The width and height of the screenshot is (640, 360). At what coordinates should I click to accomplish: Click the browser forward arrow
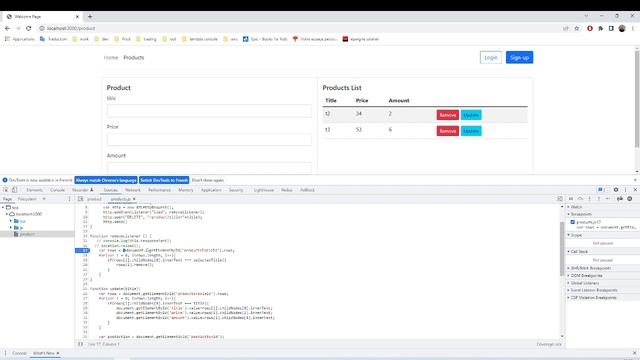(x=18, y=28)
